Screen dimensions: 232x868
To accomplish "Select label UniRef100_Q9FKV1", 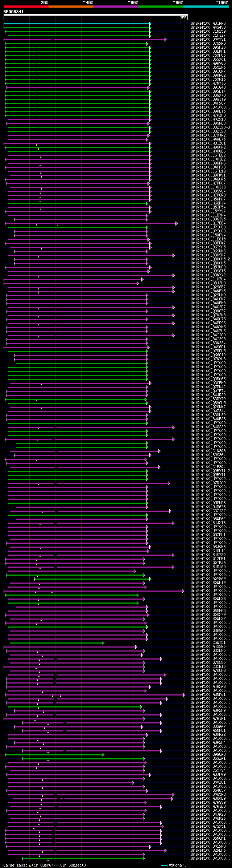I will (x=208, y=175).
